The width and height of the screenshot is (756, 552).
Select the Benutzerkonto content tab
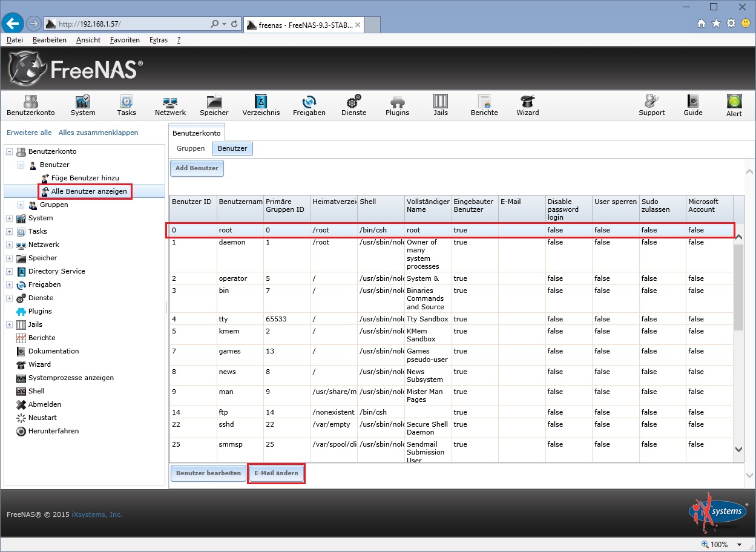pyautogui.click(x=197, y=132)
